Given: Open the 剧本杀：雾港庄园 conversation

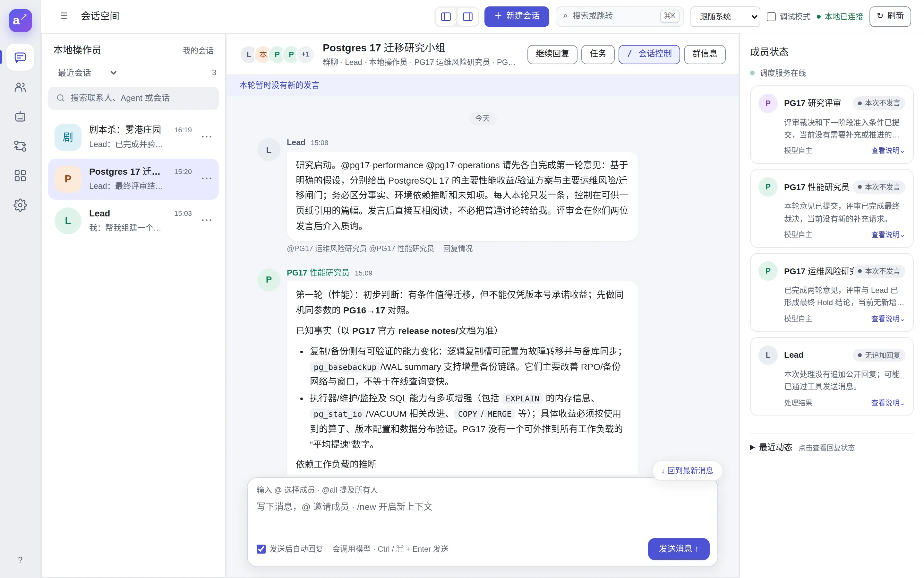Looking at the screenshot, I should click(133, 137).
